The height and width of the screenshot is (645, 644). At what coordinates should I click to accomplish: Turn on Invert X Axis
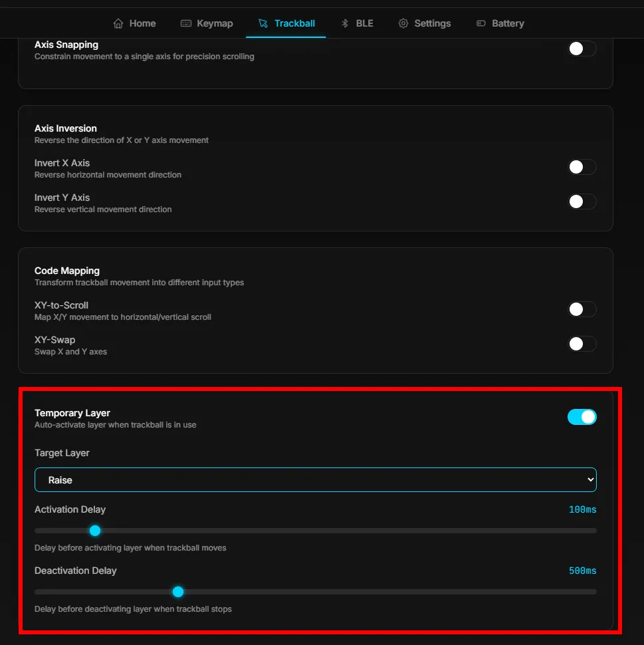point(582,167)
